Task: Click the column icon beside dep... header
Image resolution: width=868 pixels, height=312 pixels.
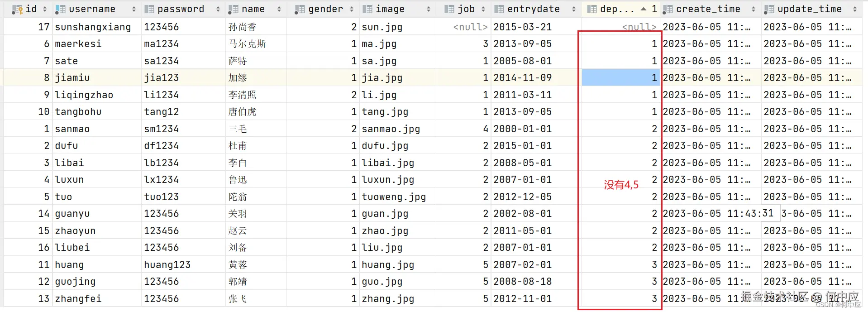Action: [x=591, y=9]
